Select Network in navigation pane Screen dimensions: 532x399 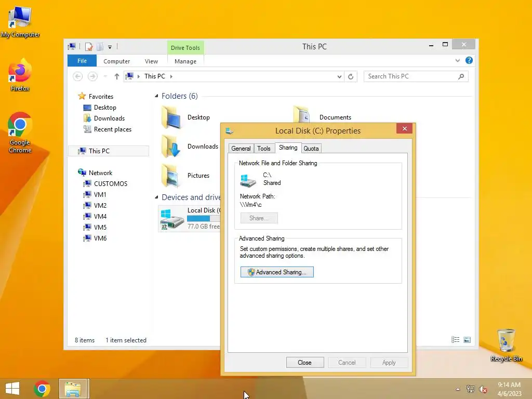tap(100, 172)
